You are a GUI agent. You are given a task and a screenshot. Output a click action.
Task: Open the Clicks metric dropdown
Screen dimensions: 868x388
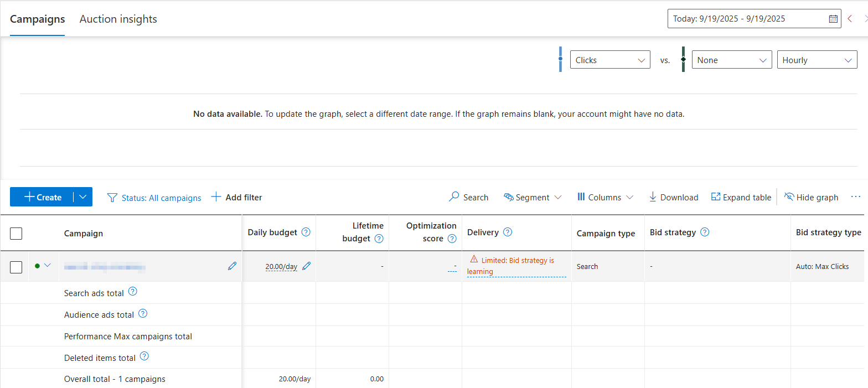pos(610,60)
